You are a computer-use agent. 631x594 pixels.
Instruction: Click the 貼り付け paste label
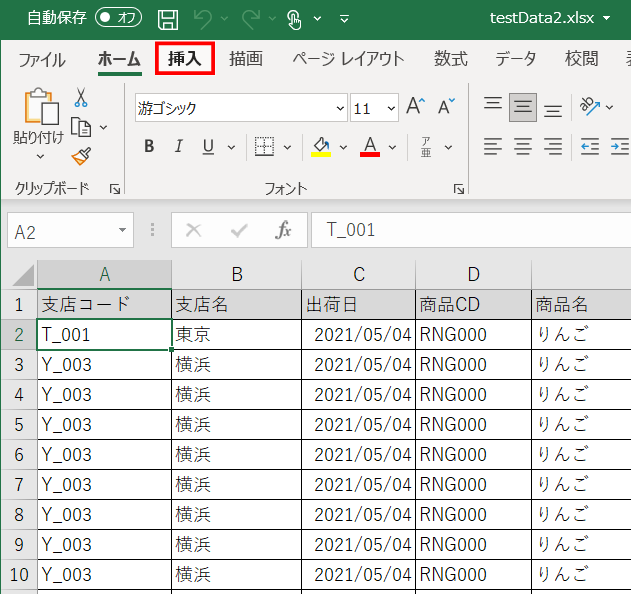point(38,137)
